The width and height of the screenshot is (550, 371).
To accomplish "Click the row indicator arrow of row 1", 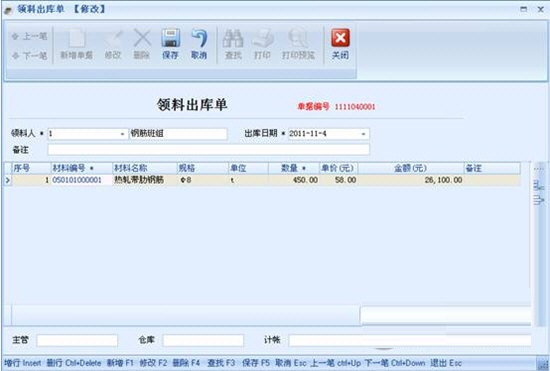I will click(x=8, y=180).
